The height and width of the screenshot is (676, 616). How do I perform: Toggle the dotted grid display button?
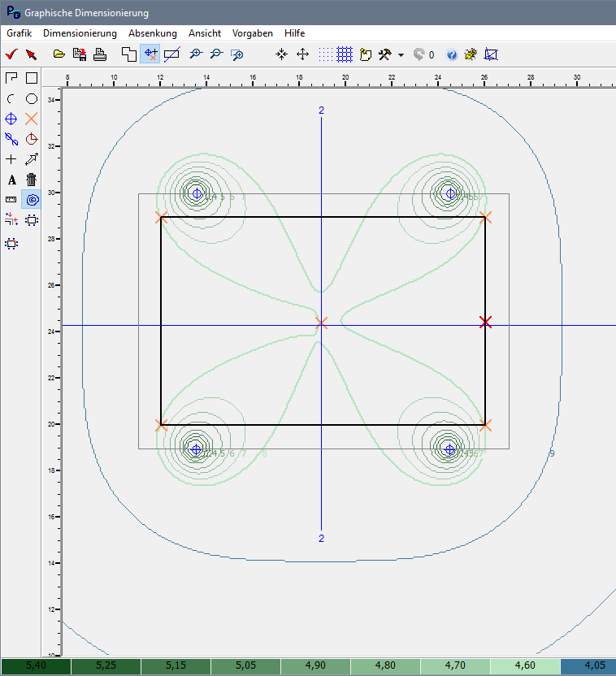coord(325,54)
